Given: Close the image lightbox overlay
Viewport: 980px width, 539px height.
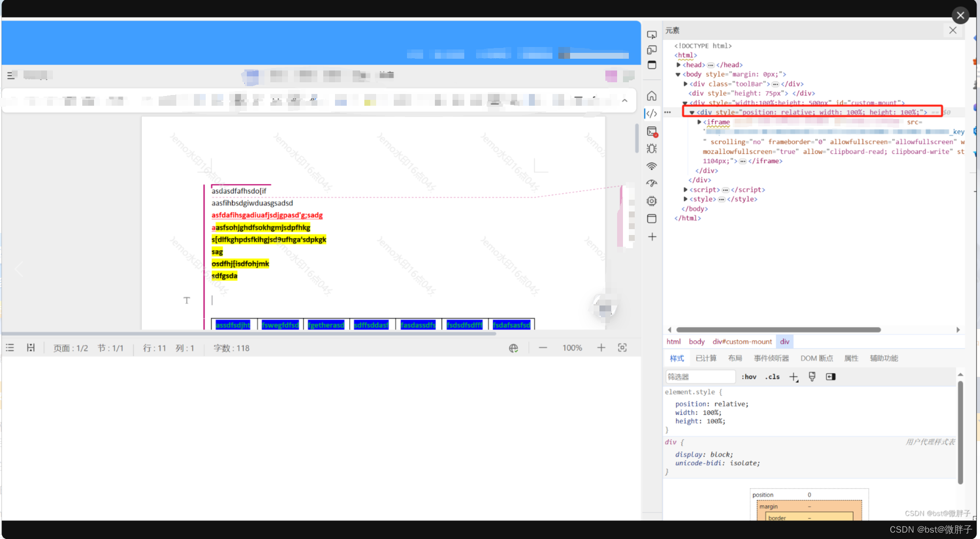Looking at the screenshot, I should [x=960, y=16].
